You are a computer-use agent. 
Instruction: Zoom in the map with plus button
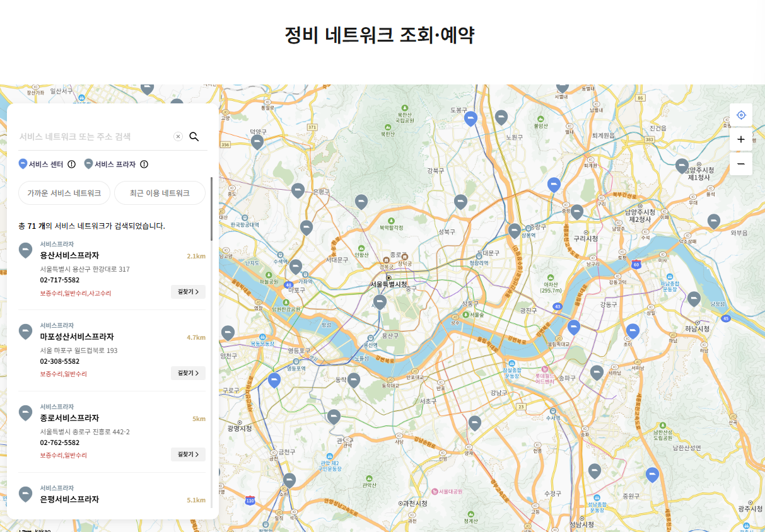pyautogui.click(x=741, y=139)
